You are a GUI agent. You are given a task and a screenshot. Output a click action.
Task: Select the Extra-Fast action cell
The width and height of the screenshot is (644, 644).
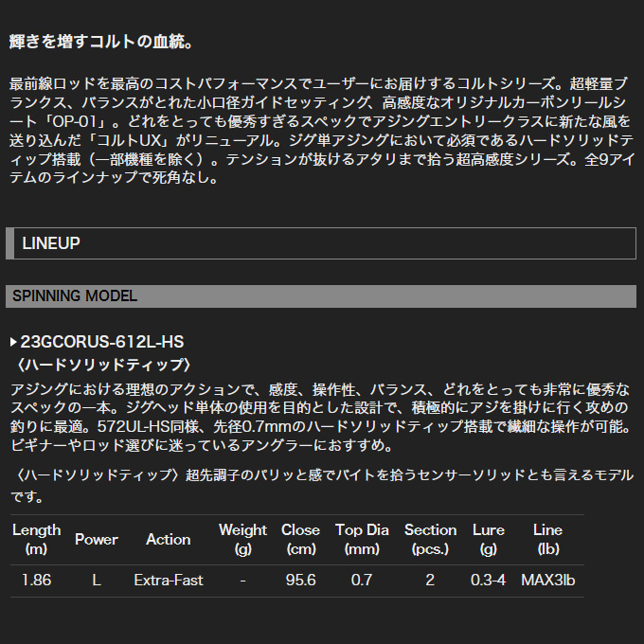[169, 581]
